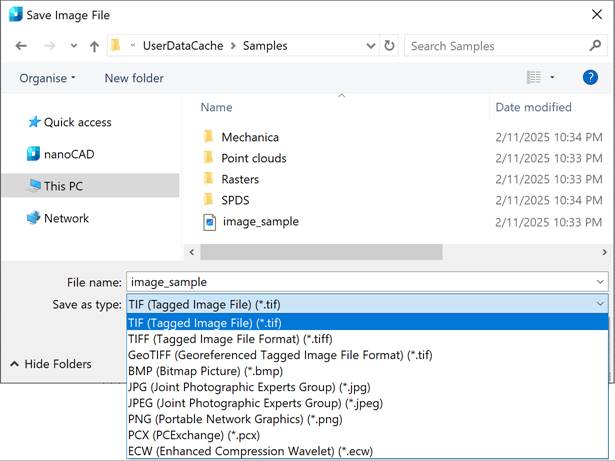Viewport: 615px width, 461px height.
Task: Click the Back navigation arrow
Action: (x=21, y=46)
